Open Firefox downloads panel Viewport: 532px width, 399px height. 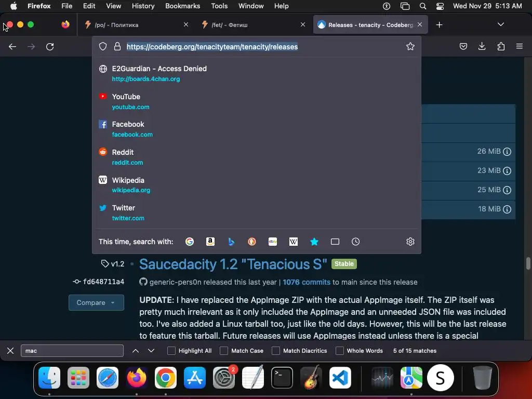click(482, 46)
